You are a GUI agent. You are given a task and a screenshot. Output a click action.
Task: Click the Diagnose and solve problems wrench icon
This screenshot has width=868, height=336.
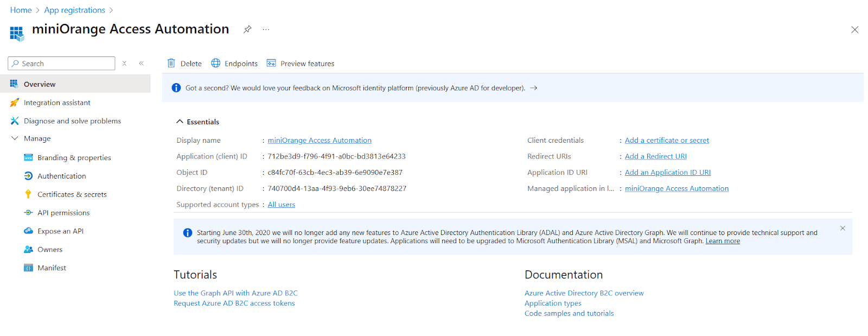pos(15,121)
